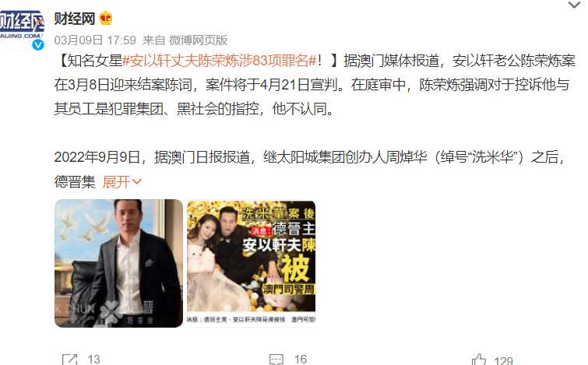View the photo of man in suit
This screenshot has height=365, width=588.
pos(118,264)
